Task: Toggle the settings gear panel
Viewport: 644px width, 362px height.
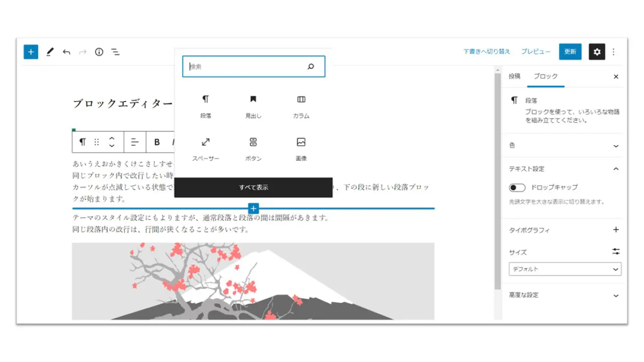Action: [x=597, y=52]
